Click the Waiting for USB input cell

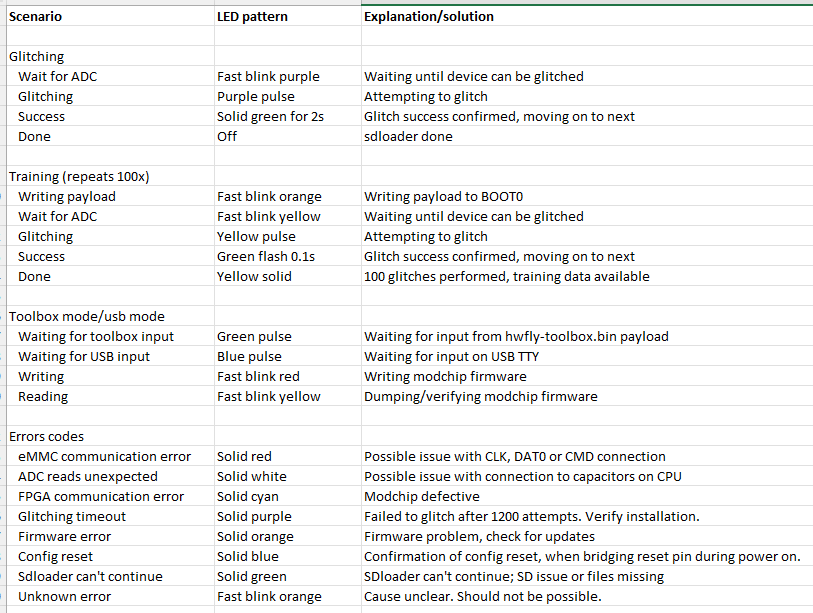coord(110,356)
